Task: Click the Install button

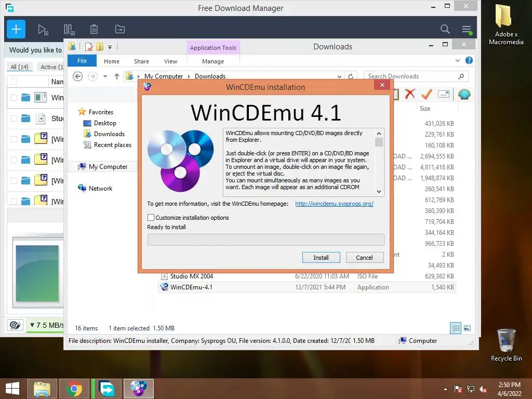Action: coord(321,258)
